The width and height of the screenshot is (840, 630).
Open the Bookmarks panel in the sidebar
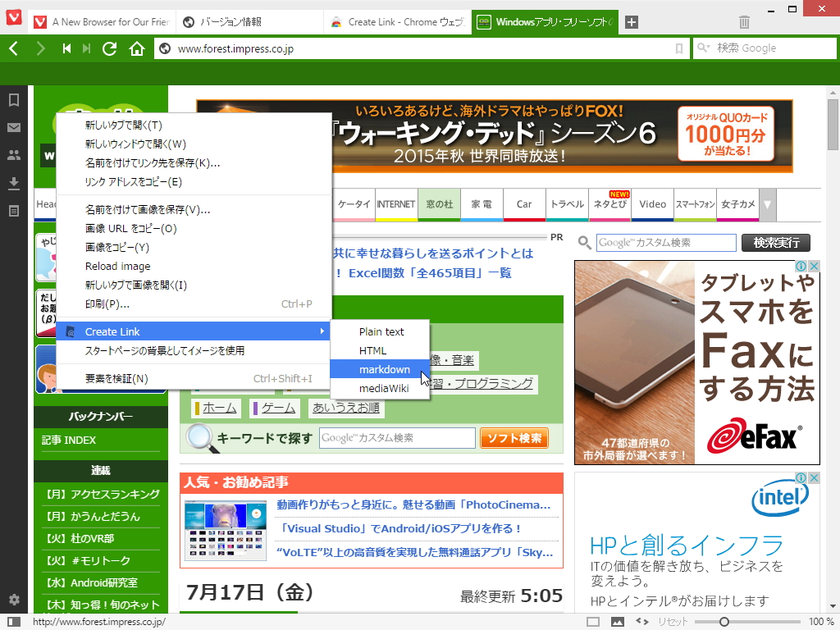tap(12, 98)
